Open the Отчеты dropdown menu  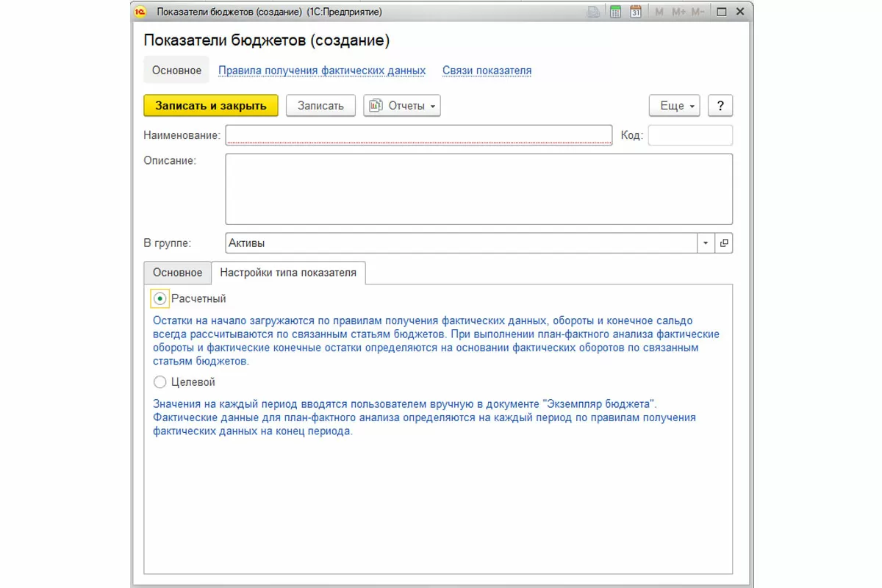click(x=402, y=105)
